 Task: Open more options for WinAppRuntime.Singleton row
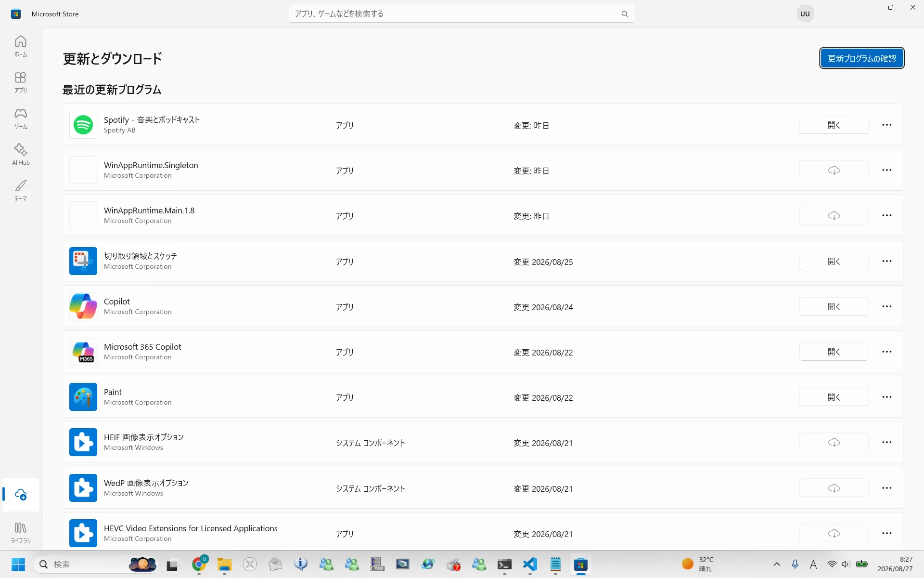click(x=887, y=170)
